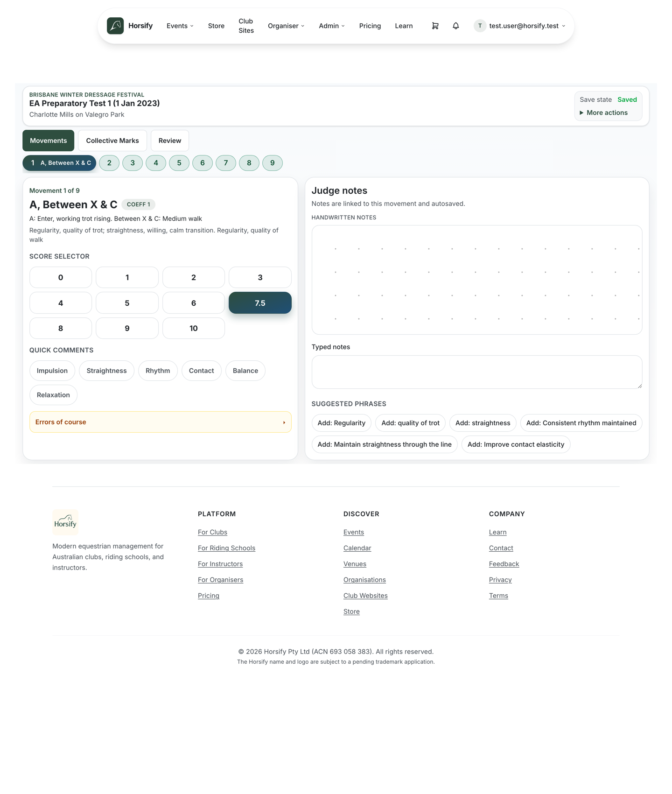Toggle the Impulsion quick comment
This screenshot has height=794, width=672.
click(x=52, y=371)
